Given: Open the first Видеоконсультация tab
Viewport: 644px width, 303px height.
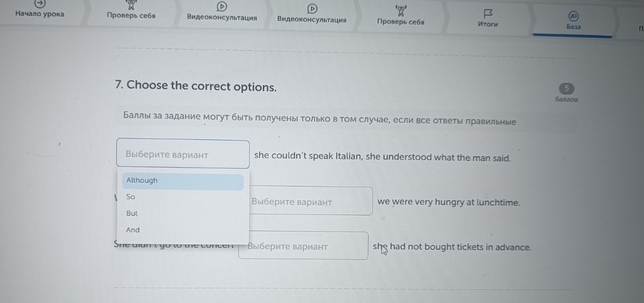Looking at the screenshot, I should click(x=222, y=17).
